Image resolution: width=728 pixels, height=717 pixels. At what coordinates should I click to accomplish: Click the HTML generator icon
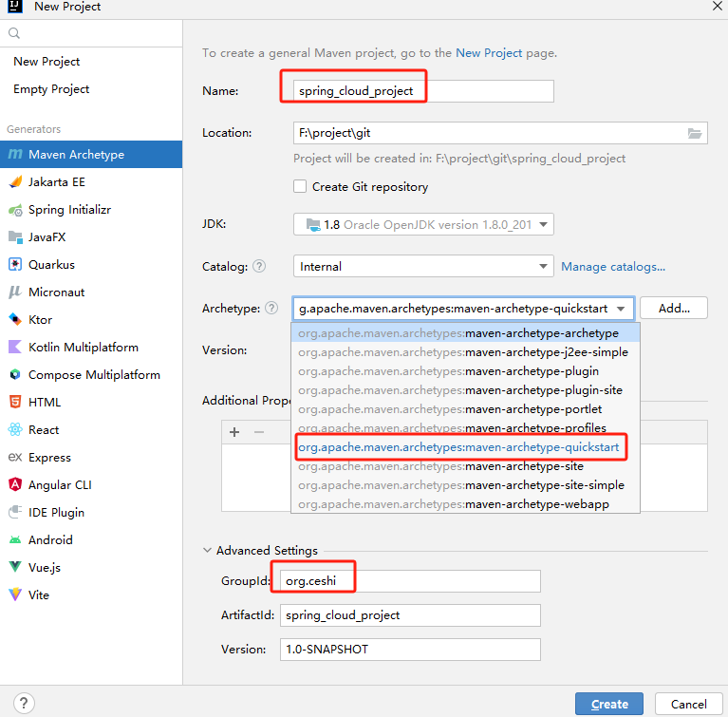coord(15,402)
